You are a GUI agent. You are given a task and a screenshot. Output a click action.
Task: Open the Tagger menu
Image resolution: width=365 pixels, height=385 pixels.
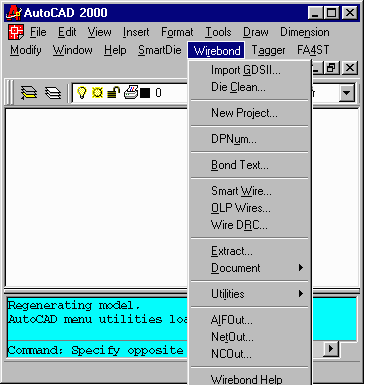[268, 50]
